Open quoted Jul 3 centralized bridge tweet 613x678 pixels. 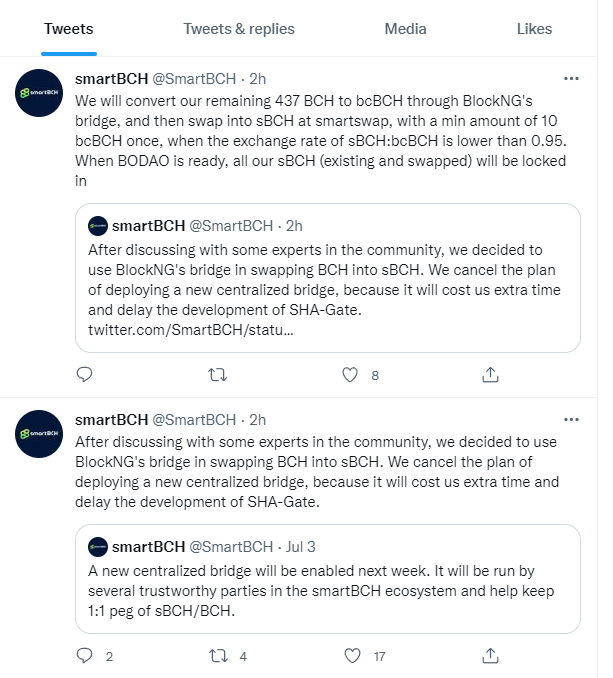tap(328, 579)
